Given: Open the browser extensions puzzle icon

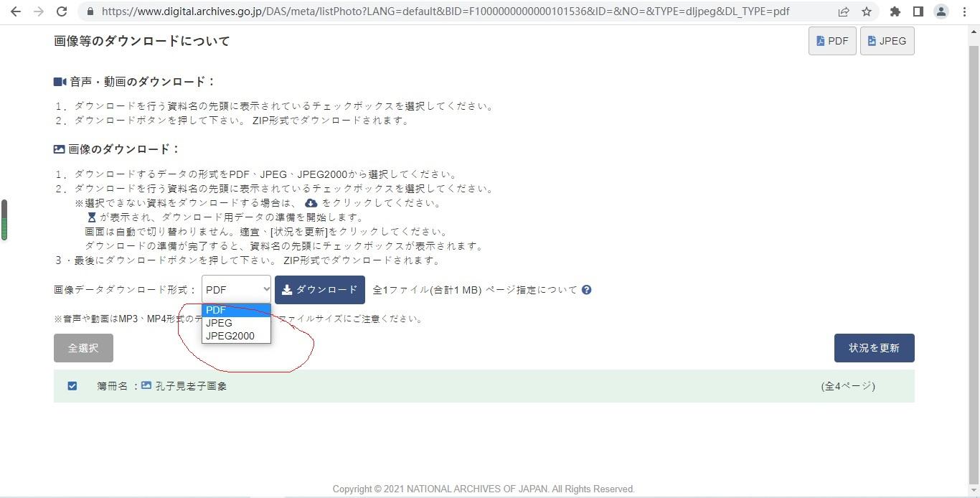Looking at the screenshot, I should (895, 11).
